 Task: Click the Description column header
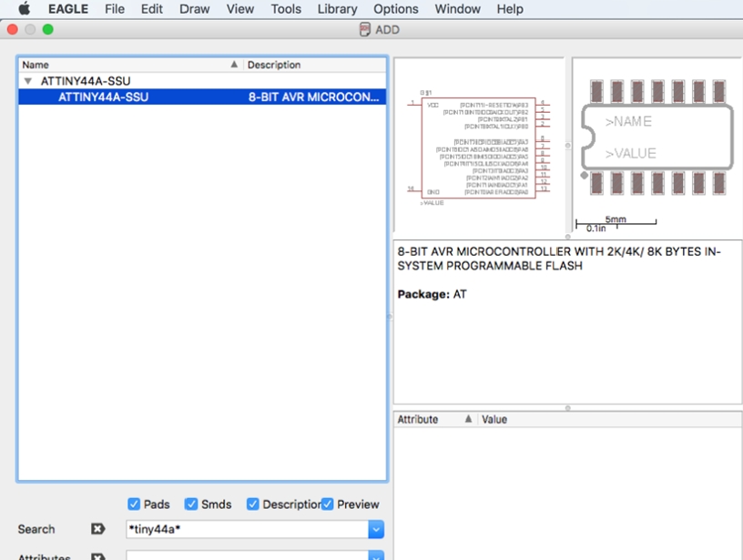point(315,65)
